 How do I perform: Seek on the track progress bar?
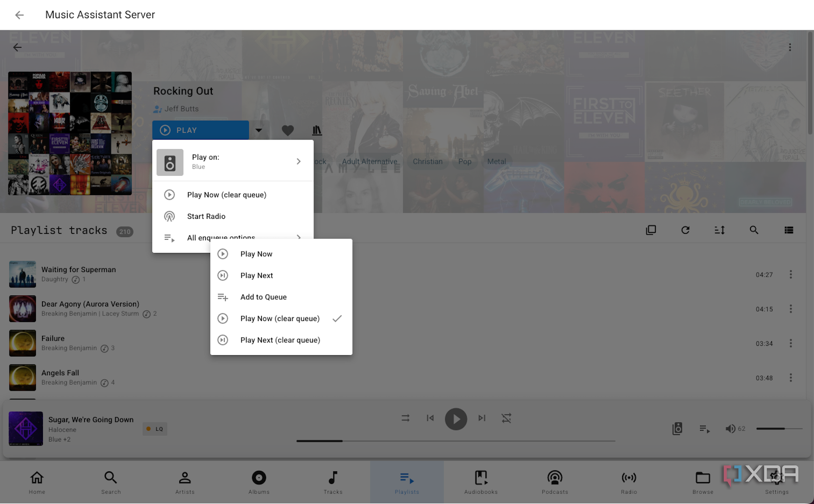tap(456, 441)
